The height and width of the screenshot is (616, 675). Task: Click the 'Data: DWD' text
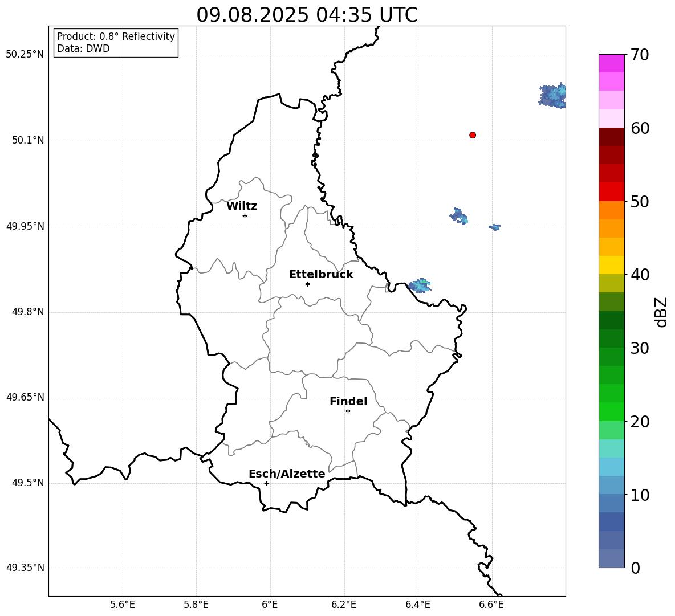tap(83, 48)
